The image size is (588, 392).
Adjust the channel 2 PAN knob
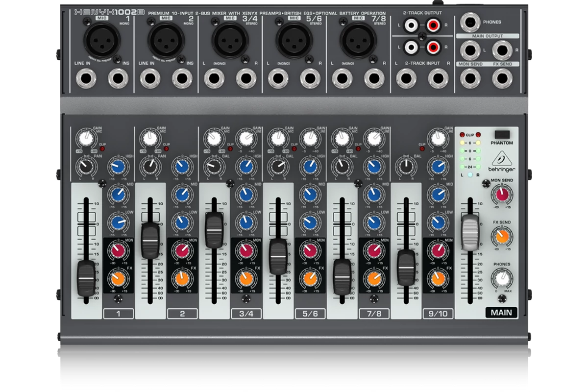coord(150,167)
